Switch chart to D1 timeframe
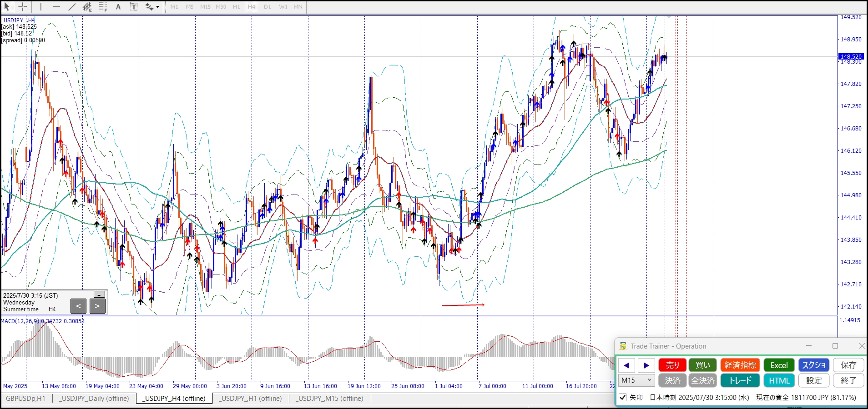868x409 pixels. coord(267,7)
